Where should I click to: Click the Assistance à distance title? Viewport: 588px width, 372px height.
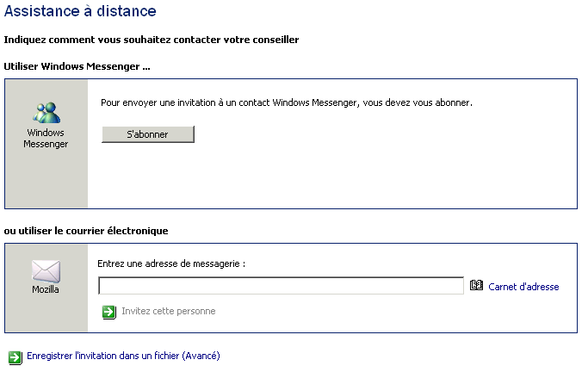[x=80, y=11]
